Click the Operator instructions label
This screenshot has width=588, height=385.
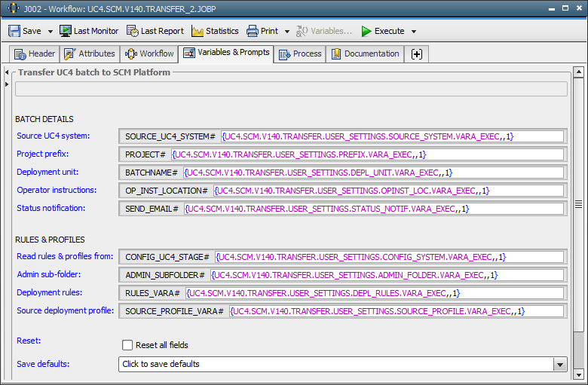point(57,190)
